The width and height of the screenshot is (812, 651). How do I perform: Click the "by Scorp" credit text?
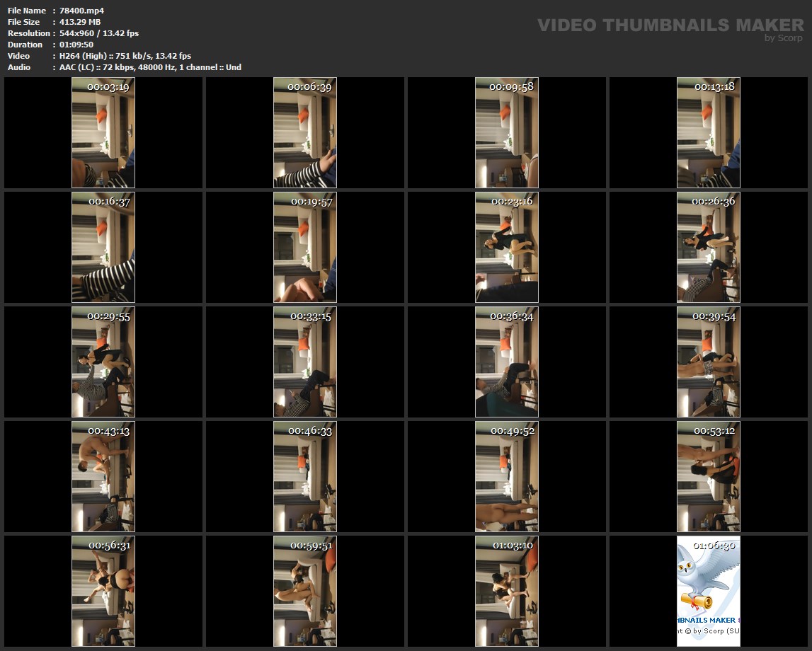783,38
